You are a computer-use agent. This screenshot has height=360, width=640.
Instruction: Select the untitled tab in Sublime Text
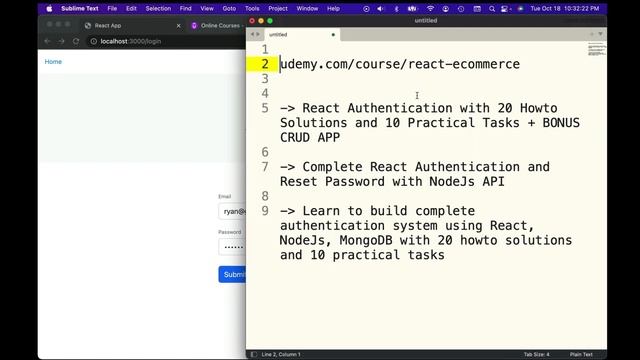(x=302, y=35)
